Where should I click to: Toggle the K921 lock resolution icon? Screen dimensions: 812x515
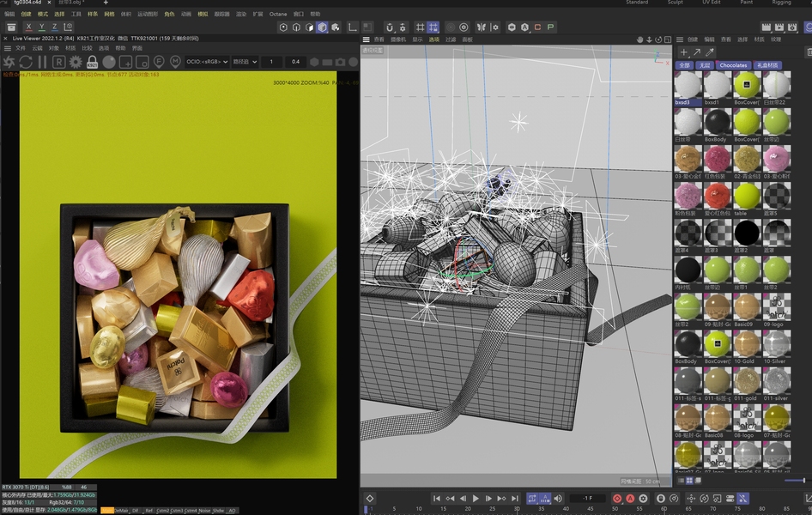click(92, 62)
